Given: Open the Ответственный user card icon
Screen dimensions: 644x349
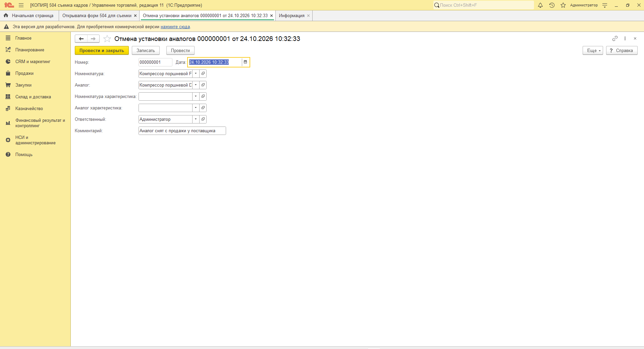Looking at the screenshot, I should point(203,119).
